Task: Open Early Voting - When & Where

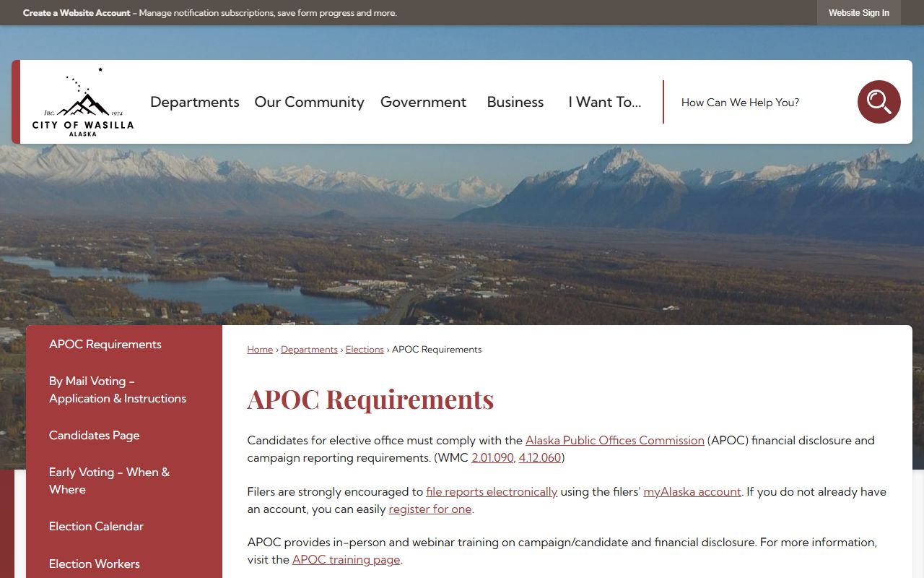Action: (124, 480)
